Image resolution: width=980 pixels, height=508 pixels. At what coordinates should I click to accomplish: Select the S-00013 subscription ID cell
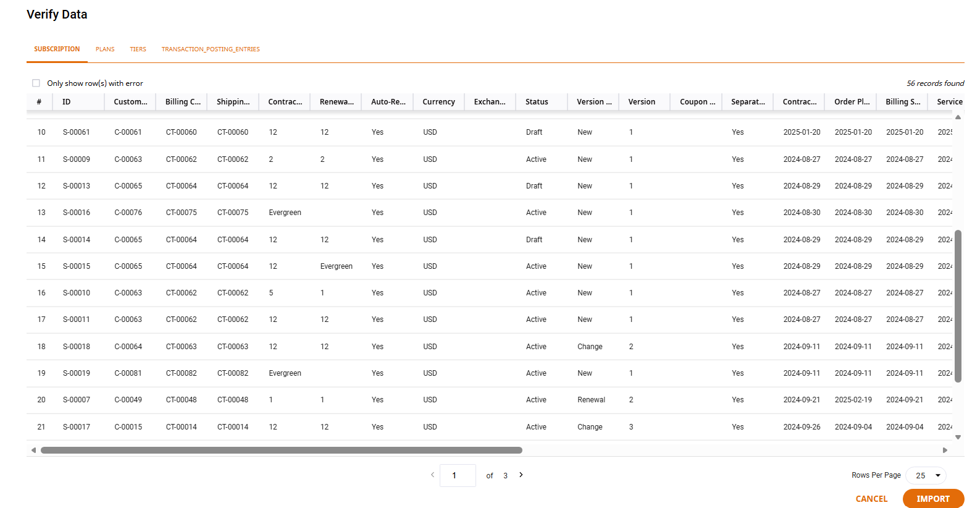[77, 186]
